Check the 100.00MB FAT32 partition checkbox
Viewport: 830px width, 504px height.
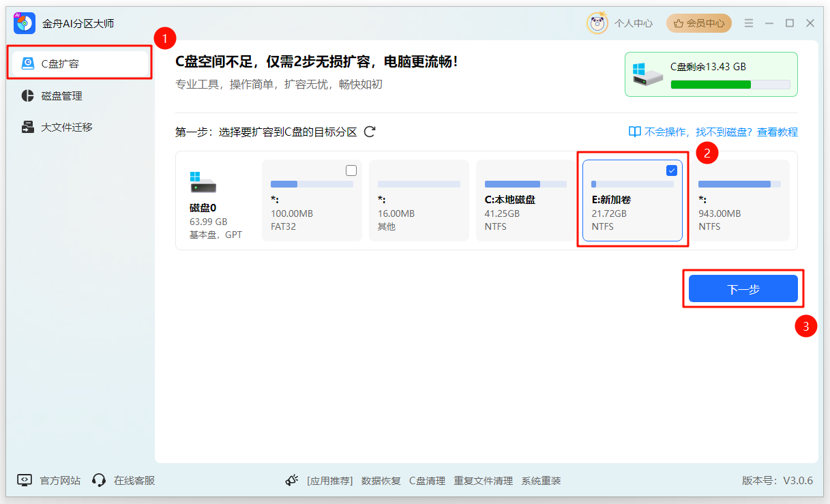[x=351, y=171]
